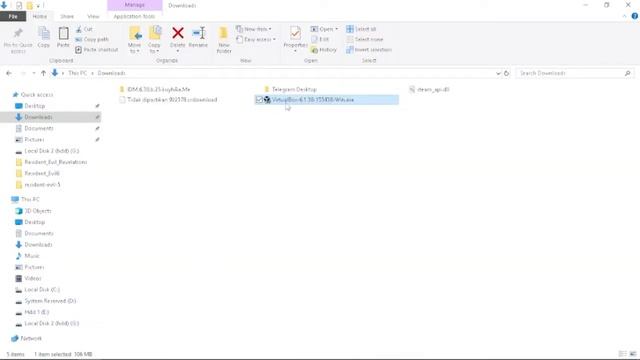Select the VirtualBox Win.exe file name
640x360 pixels.
click(x=313, y=100)
